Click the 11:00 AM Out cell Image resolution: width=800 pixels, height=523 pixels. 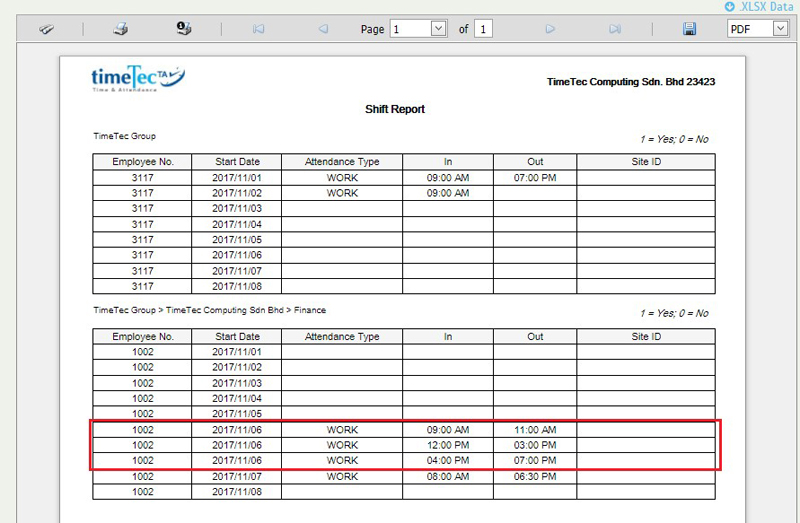tap(535, 430)
